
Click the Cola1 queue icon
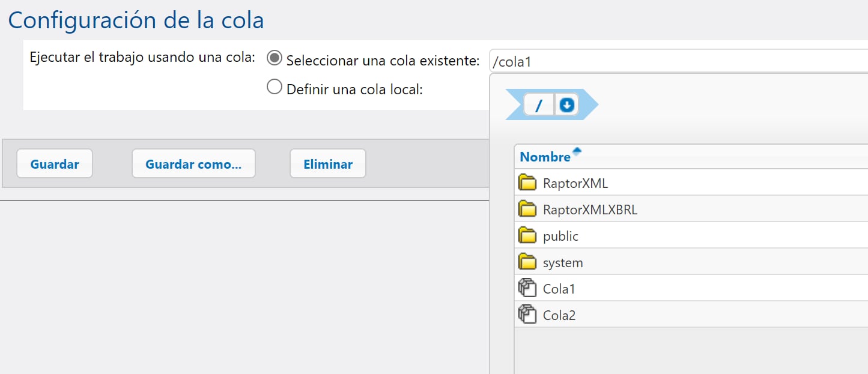527,289
